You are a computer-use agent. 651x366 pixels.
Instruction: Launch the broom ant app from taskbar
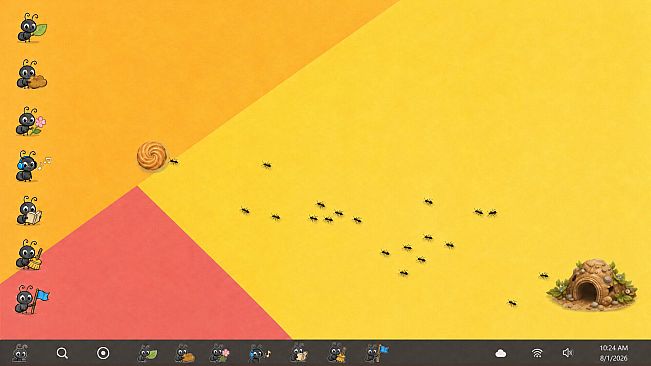click(x=337, y=353)
